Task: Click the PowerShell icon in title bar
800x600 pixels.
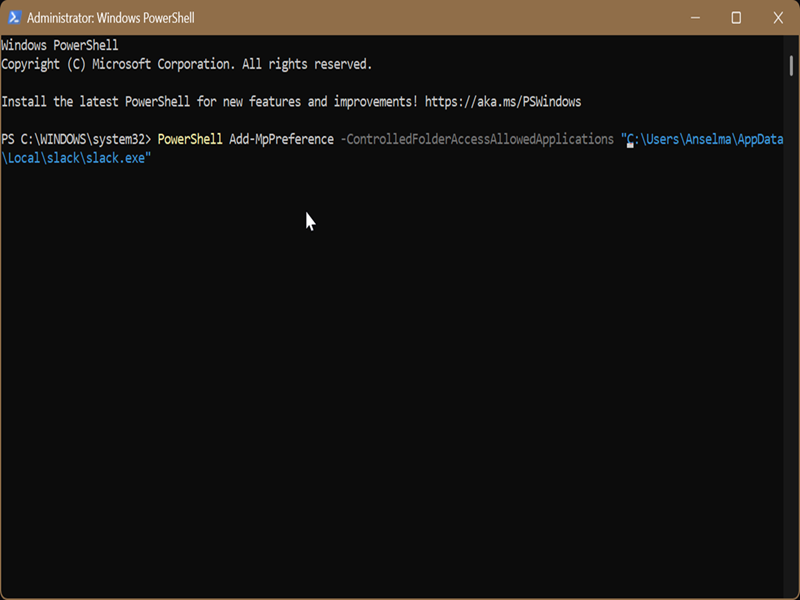Action: [13, 18]
